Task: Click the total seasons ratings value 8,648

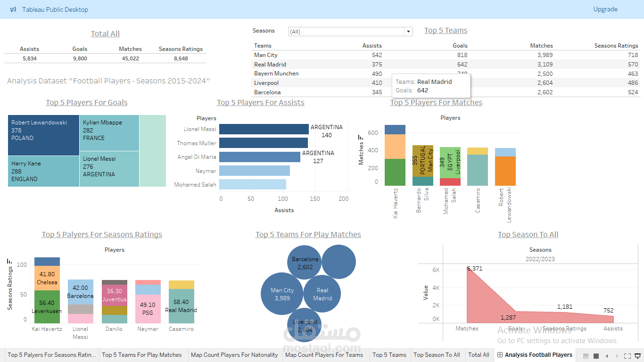Action: coord(181,58)
